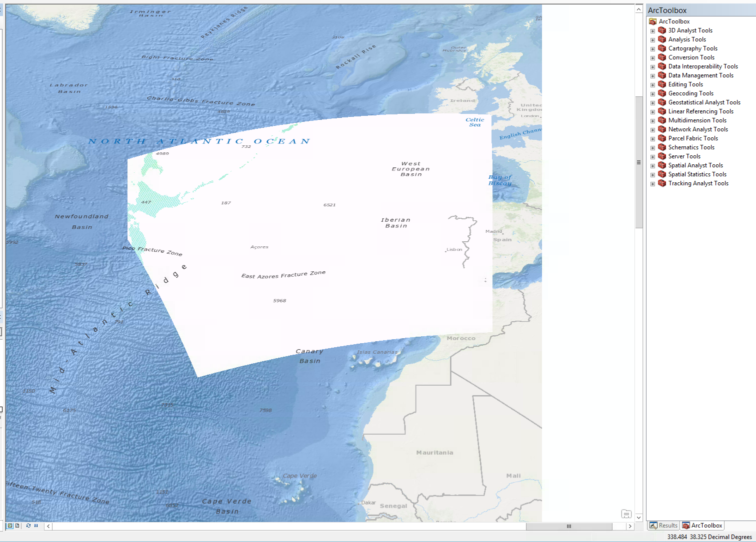The width and height of the screenshot is (756, 542).
Task: Expand the 3D Analyst Tools node
Action: coord(652,31)
